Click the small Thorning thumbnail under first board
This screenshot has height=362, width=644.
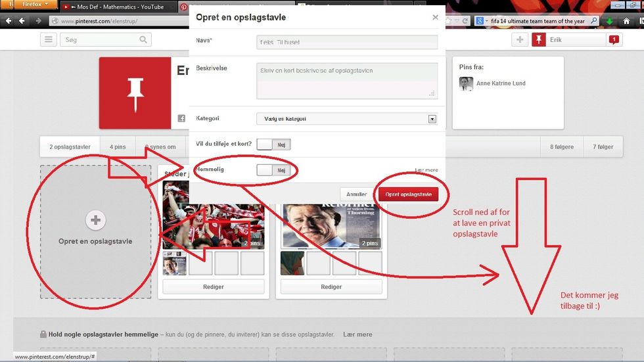click(x=175, y=263)
